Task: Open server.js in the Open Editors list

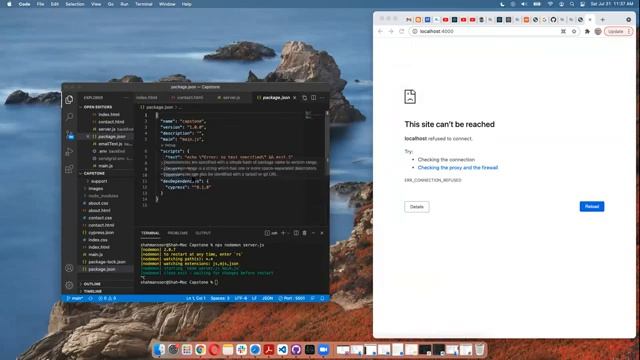Action: click(x=107, y=129)
